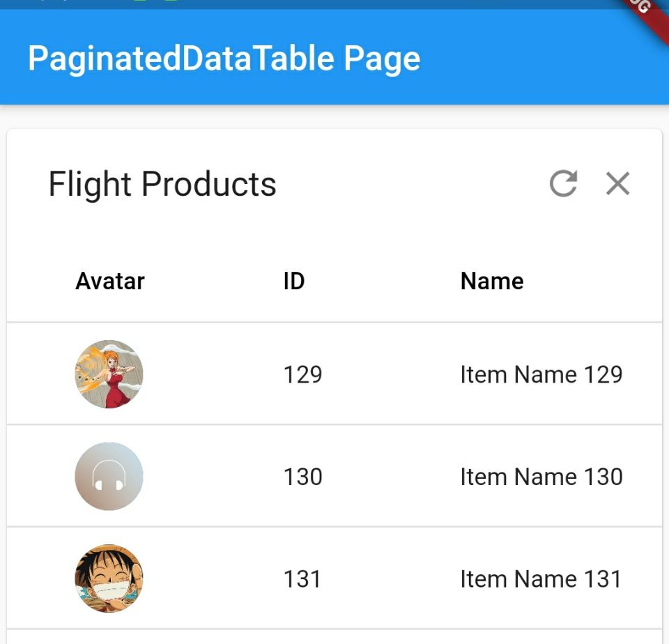Click empty header space left of refresh icon
Image resolution: width=669 pixels, height=644 pixels.
click(x=418, y=185)
